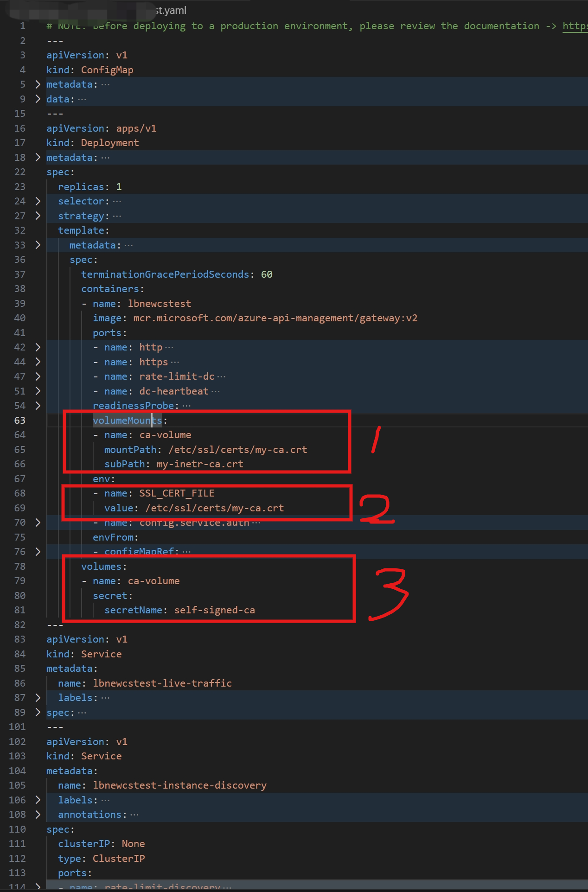Click line number 63 in the gutter
Viewport: 588px width, 892px height.
coord(20,421)
